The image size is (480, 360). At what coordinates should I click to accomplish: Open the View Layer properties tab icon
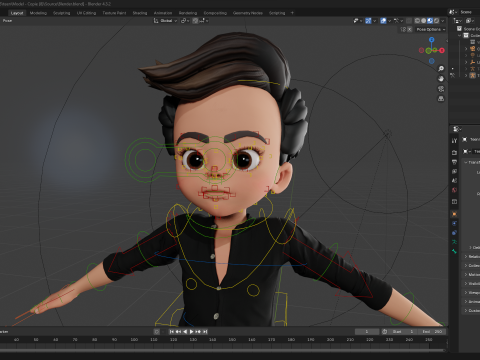pyautogui.click(x=454, y=171)
